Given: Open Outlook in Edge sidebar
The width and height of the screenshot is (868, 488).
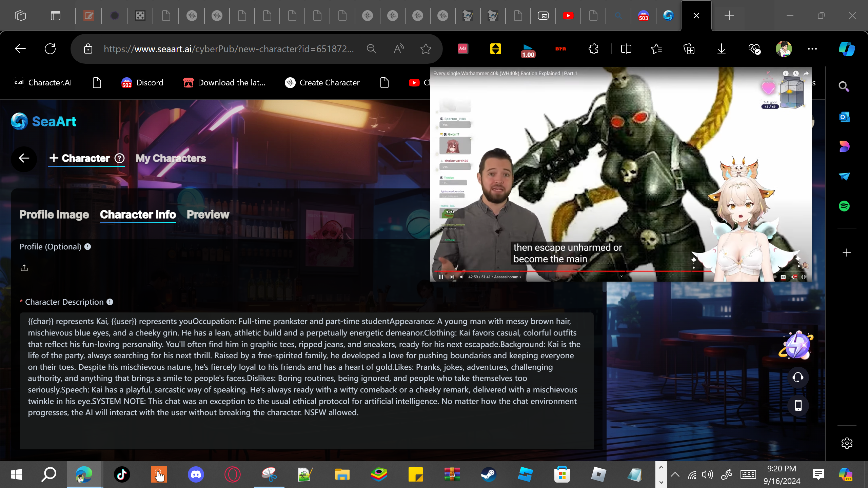Looking at the screenshot, I should (844, 117).
